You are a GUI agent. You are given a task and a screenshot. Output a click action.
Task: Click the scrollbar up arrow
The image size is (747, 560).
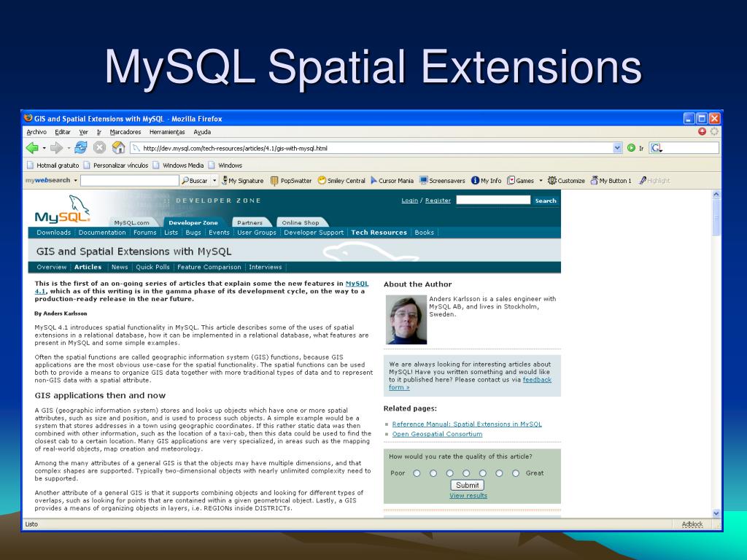coord(716,195)
